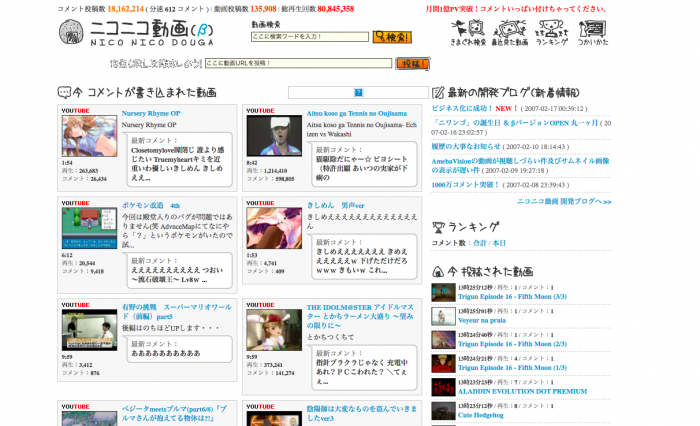
Task: Open ALADDIN EVOLUTION DOT PREMIUM link
Action: pos(522,391)
